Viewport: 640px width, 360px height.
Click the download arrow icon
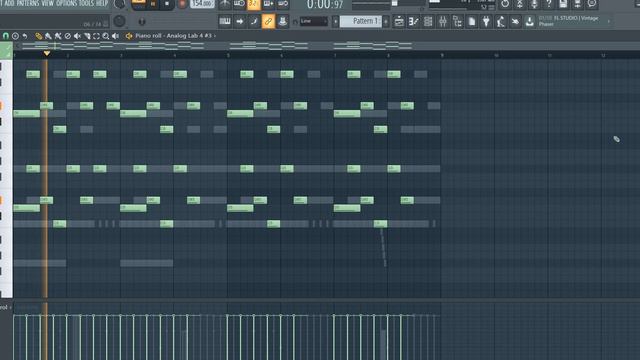530,21
